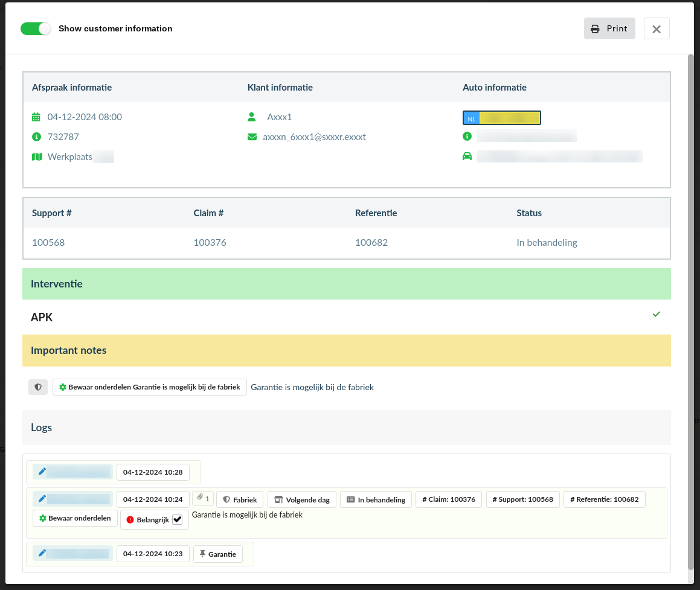Screen dimensions: 700x590
Task: Print the appointment details
Action: pyautogui.click(x=609, y=28)
